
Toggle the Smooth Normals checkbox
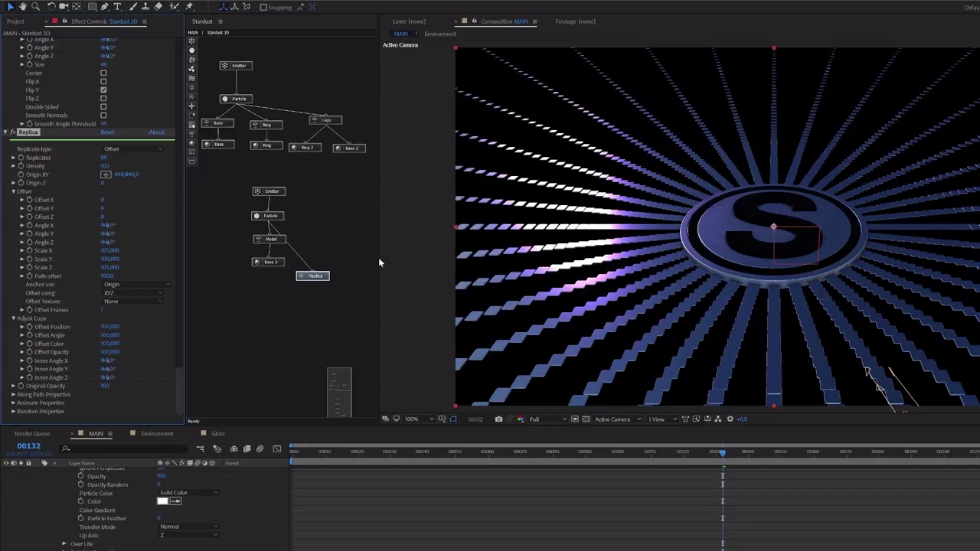pyautogui.click(x=103, y=116)
